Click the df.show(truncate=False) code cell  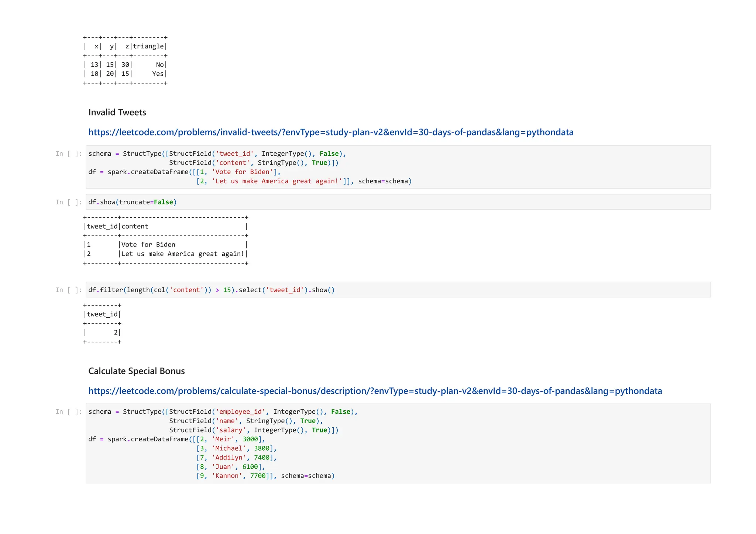pos(398,202)
